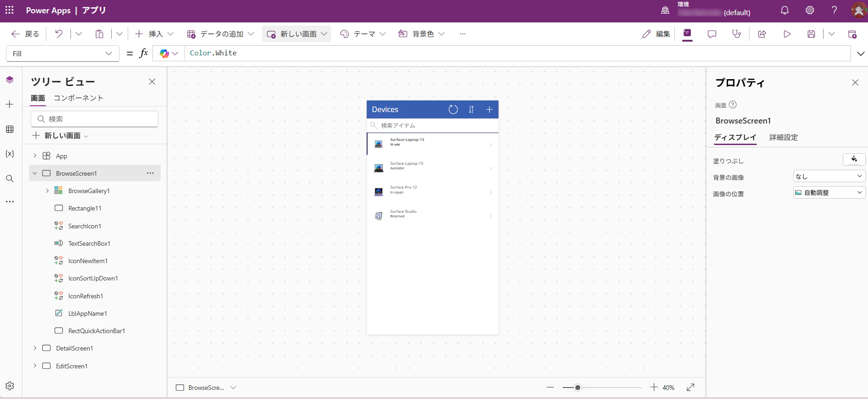Expand the BrowseGallery1 tree node

(47, 191)
